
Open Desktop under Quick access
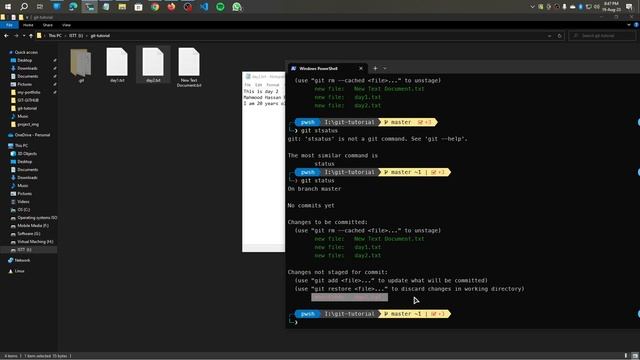click(24, 60)
